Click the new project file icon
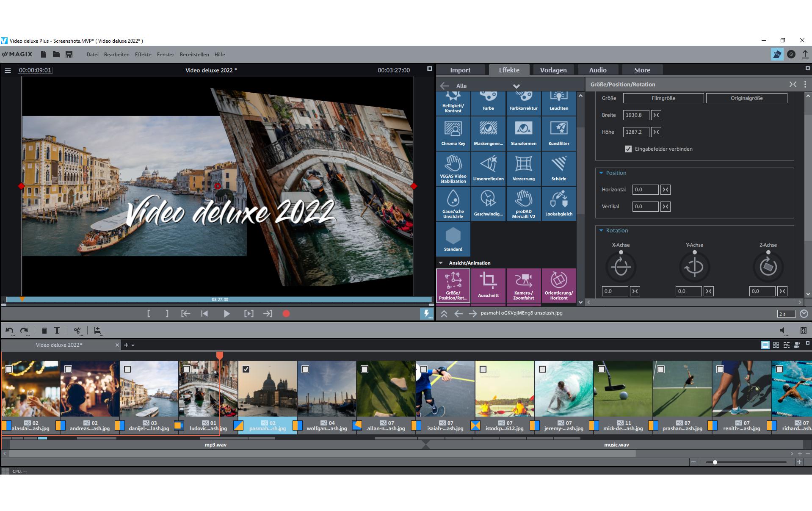The width and height of the screenshot is (812, 511). point(44,54)
